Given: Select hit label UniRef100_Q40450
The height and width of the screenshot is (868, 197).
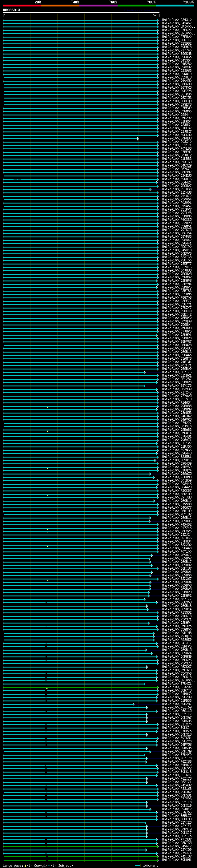Looking at the screenshot, I should 177,81.
